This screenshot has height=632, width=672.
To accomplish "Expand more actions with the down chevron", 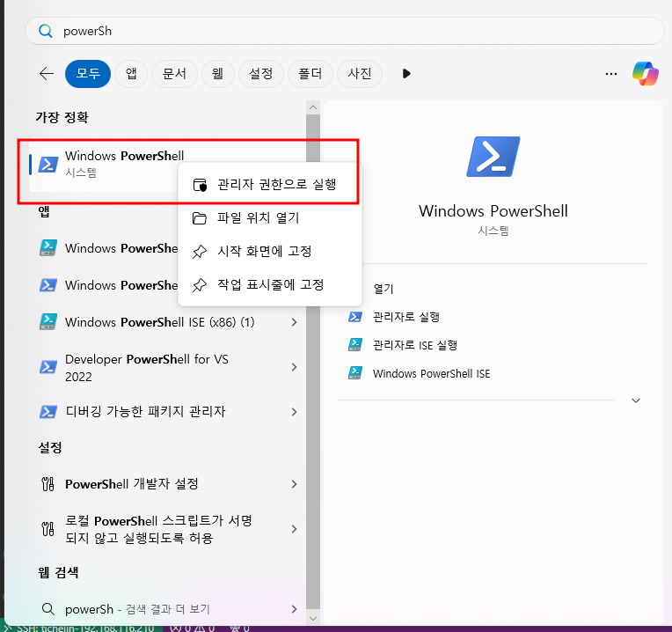I will [x=636, y=401].
